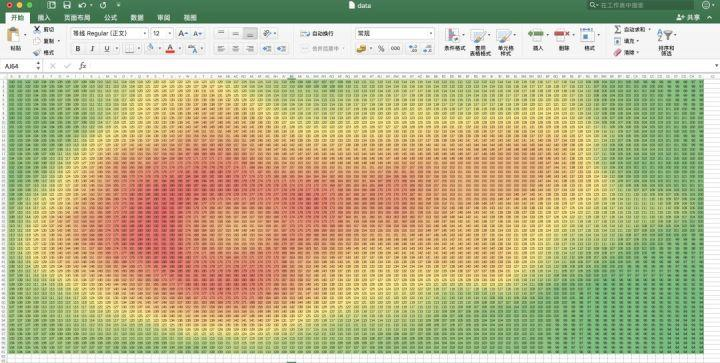Toggle wrap text (自动换行)
The image size is (720, 363).
317,34
